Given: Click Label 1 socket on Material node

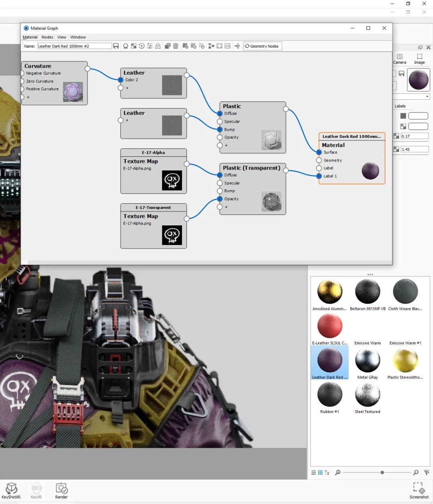Looking at the screenshot, I should coord(319,176).
